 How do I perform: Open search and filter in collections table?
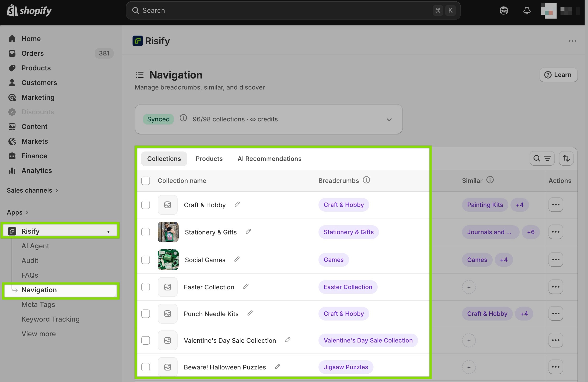click(542, 158)
